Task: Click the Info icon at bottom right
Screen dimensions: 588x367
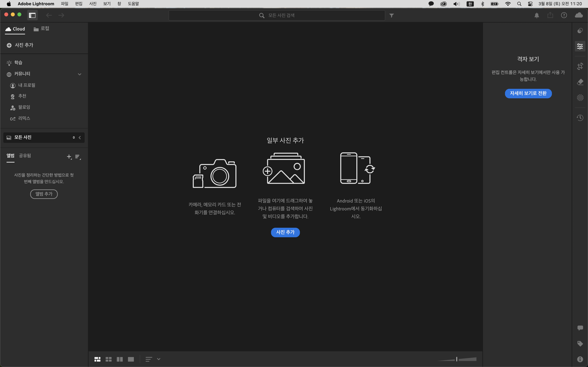Action: click(x=580, y=359)
